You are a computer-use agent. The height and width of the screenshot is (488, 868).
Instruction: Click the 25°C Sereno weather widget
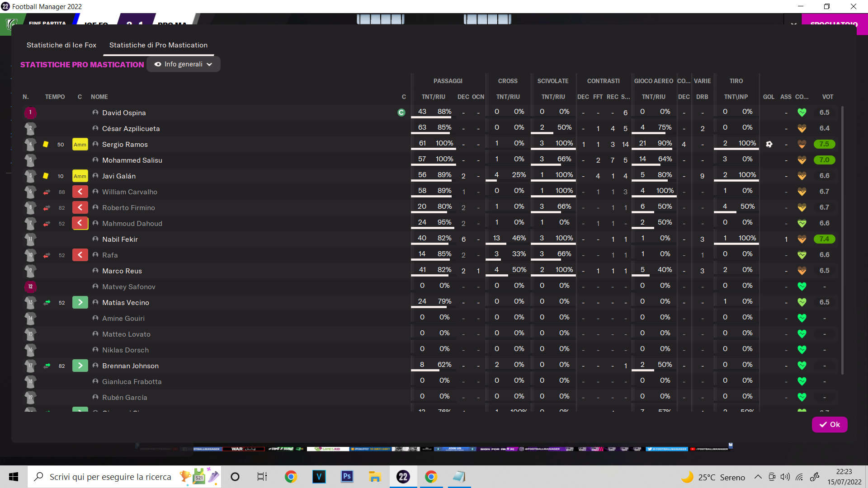713,477
